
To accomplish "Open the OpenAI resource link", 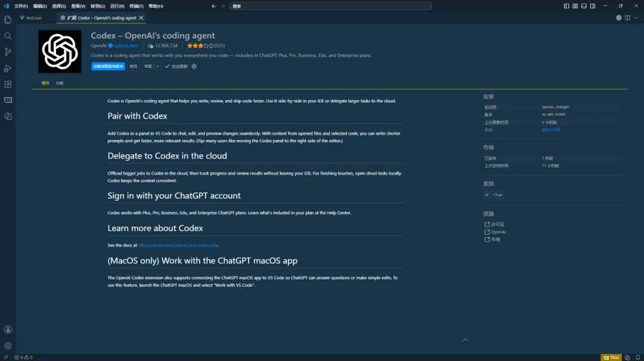I will tap(495, 232).
